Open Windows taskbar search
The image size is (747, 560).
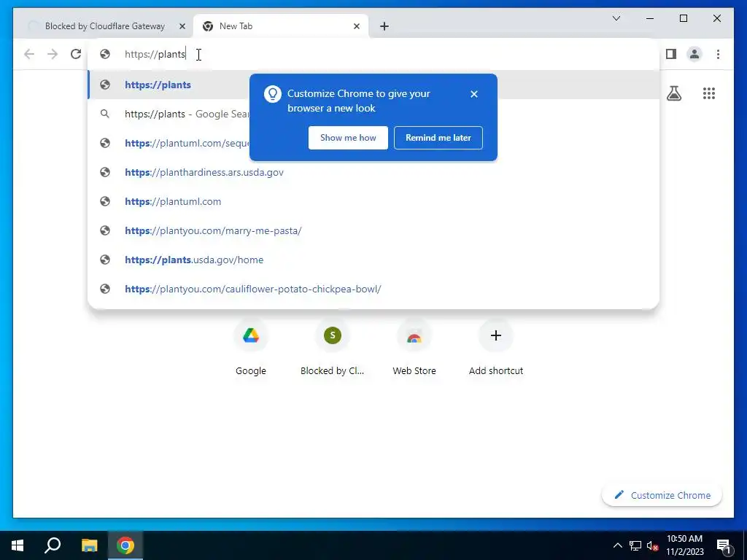tap(53, 545)
